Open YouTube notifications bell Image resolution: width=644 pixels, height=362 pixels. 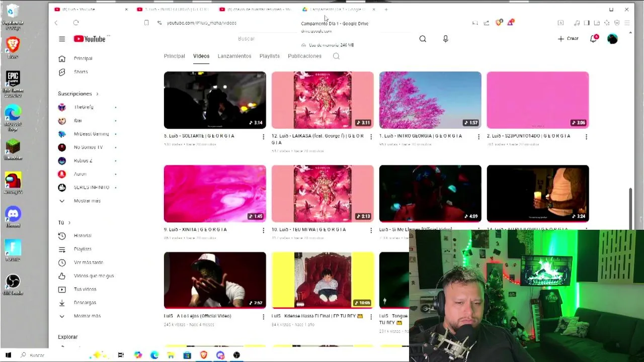point(594,39)
